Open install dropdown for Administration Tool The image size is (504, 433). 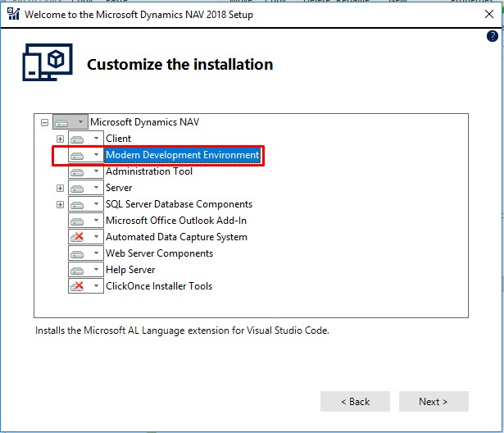[86, 171]
